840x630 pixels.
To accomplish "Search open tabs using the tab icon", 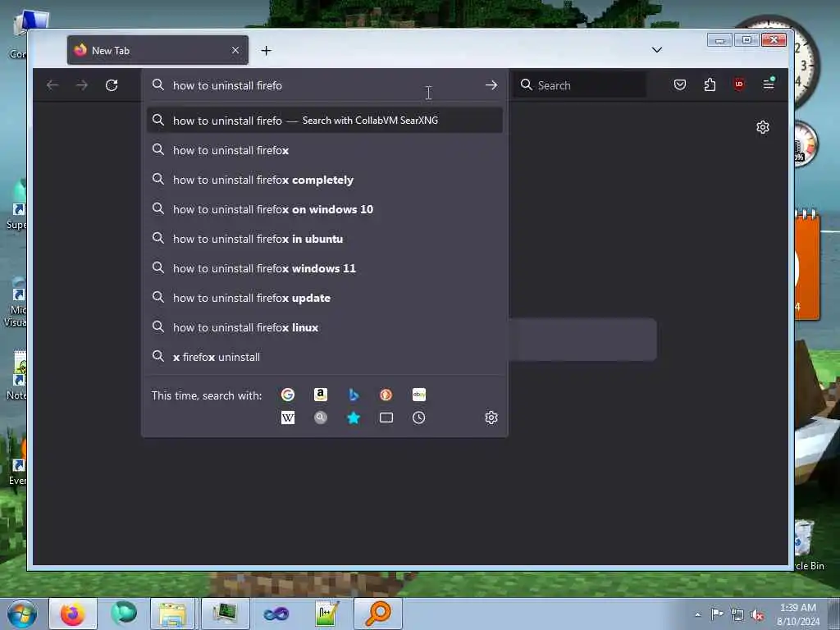I will pyautogui.click(x=386, y=418).
